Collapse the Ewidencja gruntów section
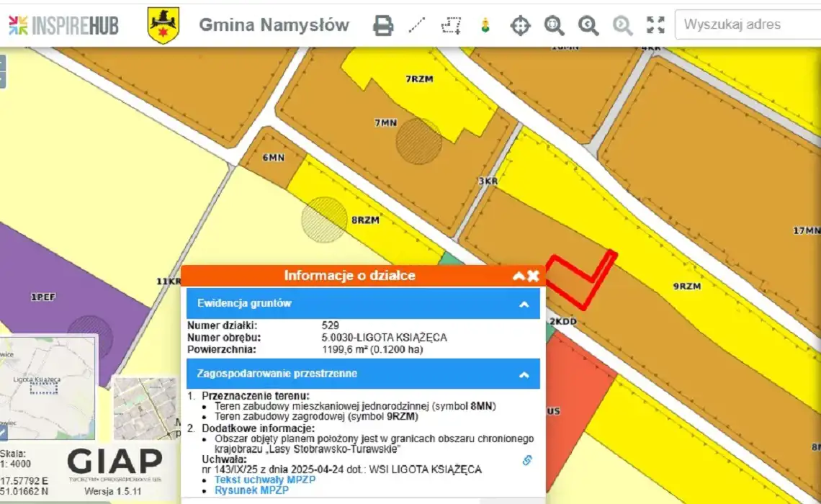The height and width of the screenshot is (504, 821). [524, 304]
